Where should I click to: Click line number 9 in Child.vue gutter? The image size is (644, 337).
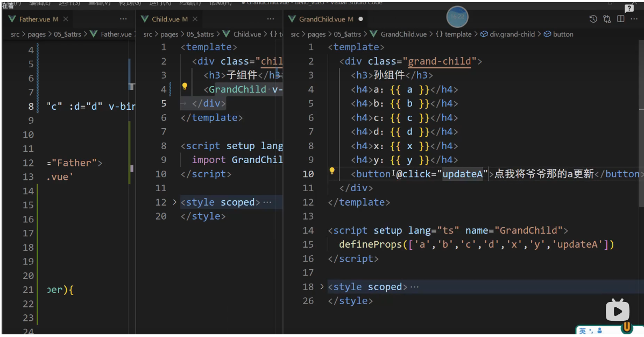pos(164,160)
